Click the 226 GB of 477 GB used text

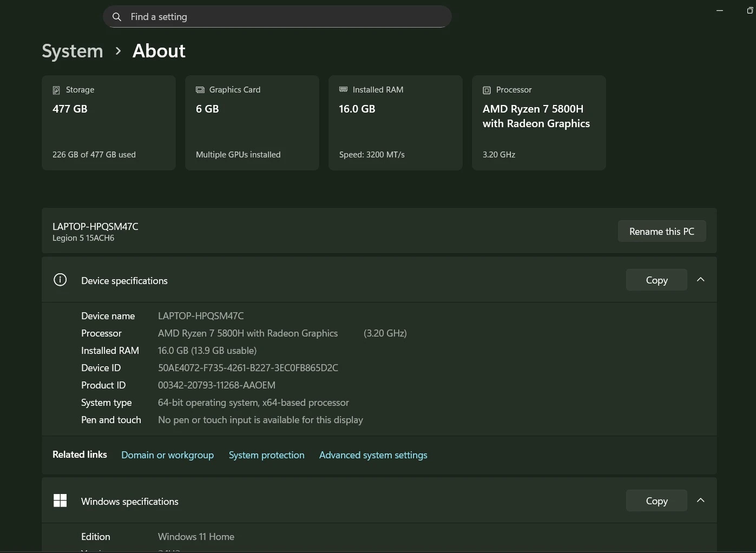pos(94,155)
